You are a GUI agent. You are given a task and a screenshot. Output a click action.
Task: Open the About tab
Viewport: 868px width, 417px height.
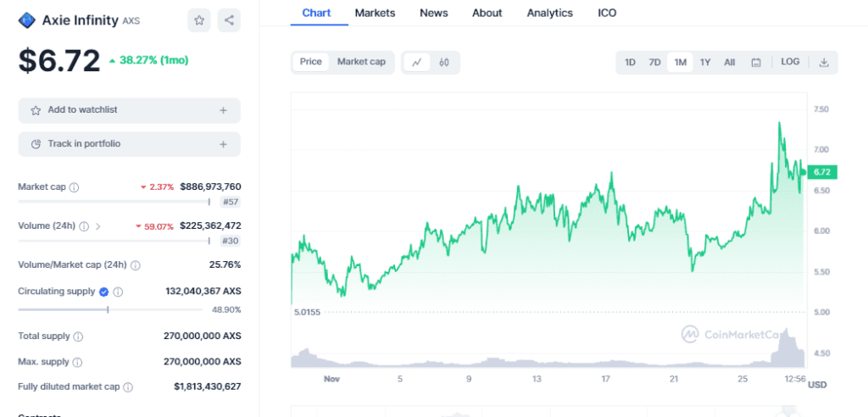(x=487, y=13)
